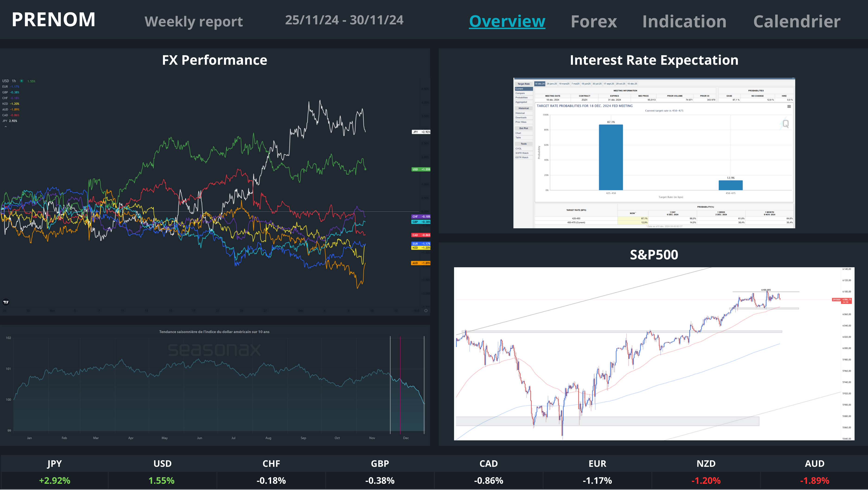Image resolution: width=868 pixels, height=490 pixels.
Task: Select the 19 mars25 meeting tab
Action: tap(564, 84)
